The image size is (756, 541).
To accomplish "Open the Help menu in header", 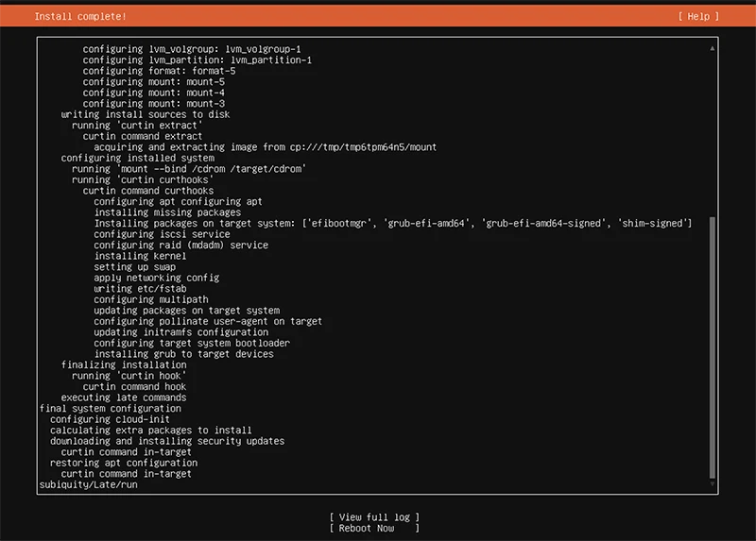I will tap(698, 16).
